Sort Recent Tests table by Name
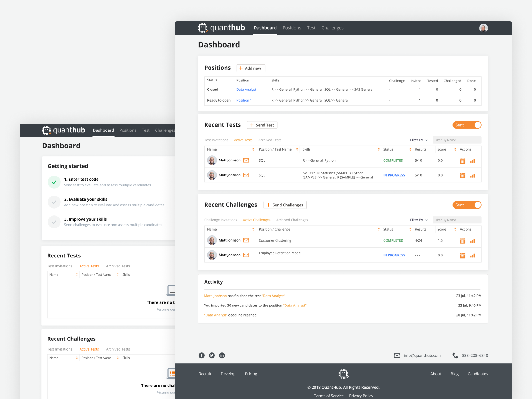532x399 pixels. [253, 149]
